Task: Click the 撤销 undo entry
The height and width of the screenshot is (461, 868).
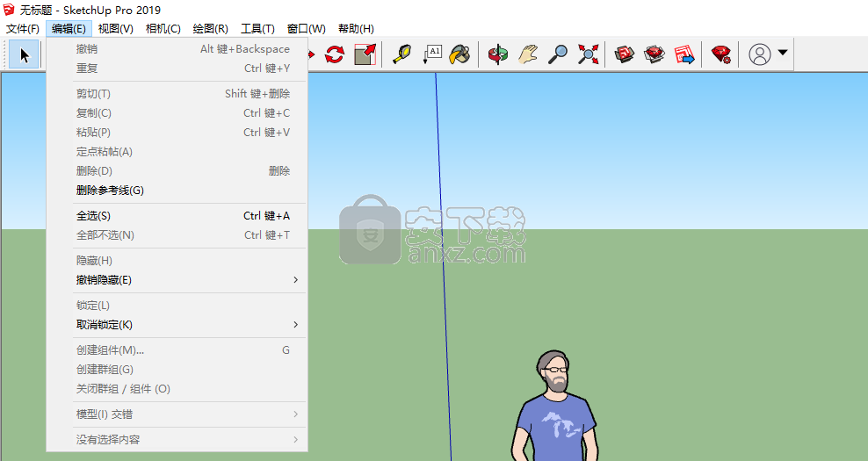Action: (177, 49)
